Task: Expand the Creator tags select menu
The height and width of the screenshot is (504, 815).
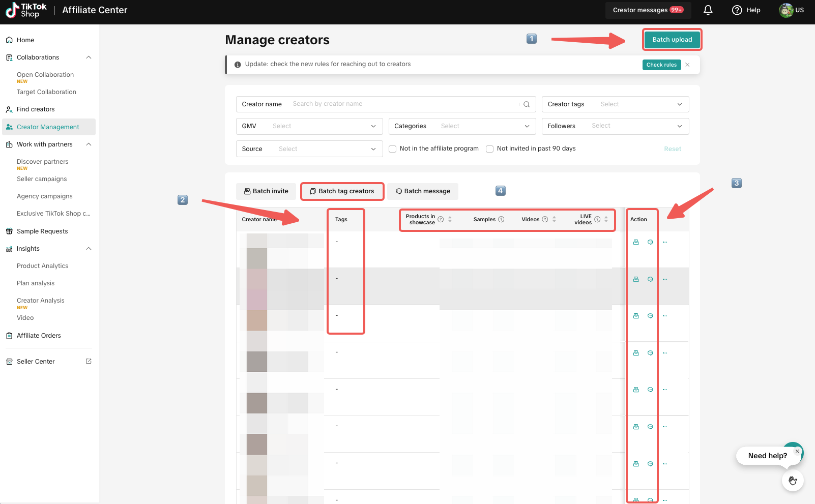Action: 615,104
